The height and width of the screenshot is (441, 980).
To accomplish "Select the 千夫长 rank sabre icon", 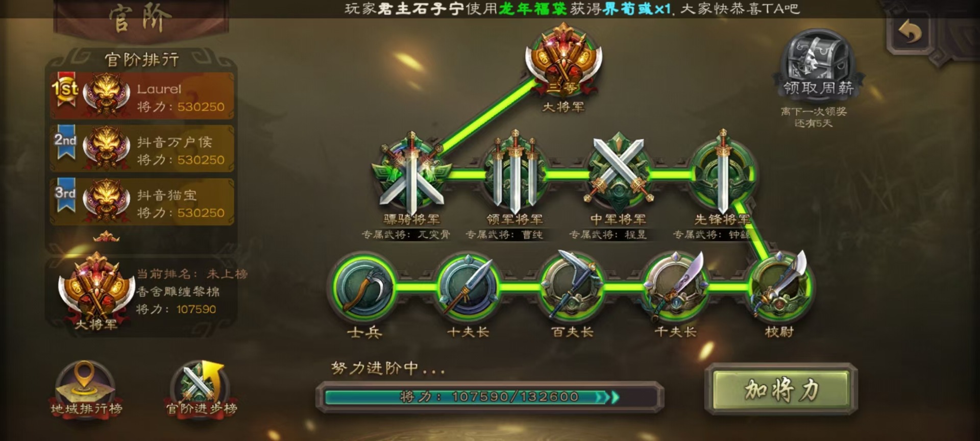I will click(676, 287).
